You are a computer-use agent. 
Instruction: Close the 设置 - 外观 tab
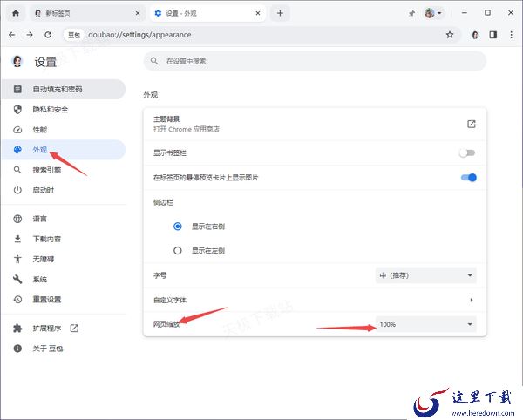pyautogui.click(x=258, y=13)
